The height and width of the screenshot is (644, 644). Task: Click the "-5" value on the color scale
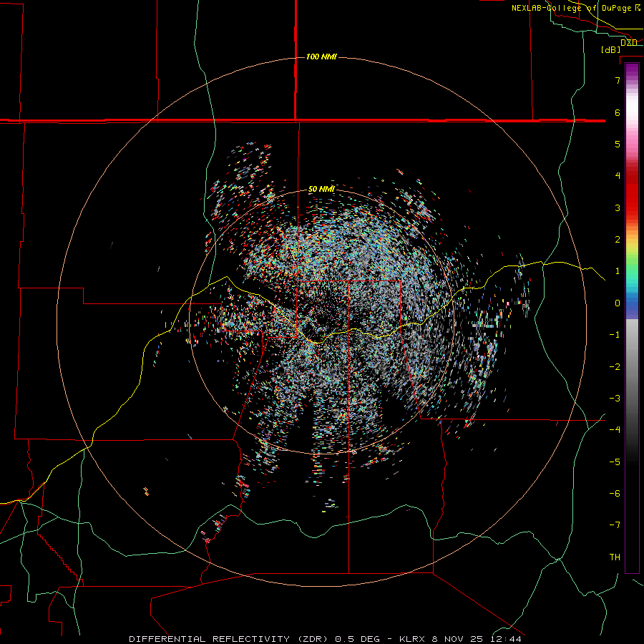(x=615, y=462)
